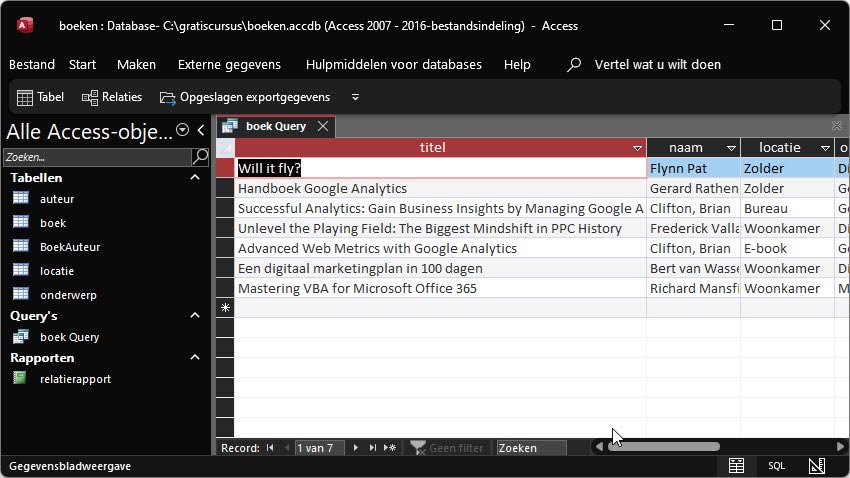This screenshot has width=850, height=478.
Task: Open the naam column filter dropdown
Action: [731, 148]
